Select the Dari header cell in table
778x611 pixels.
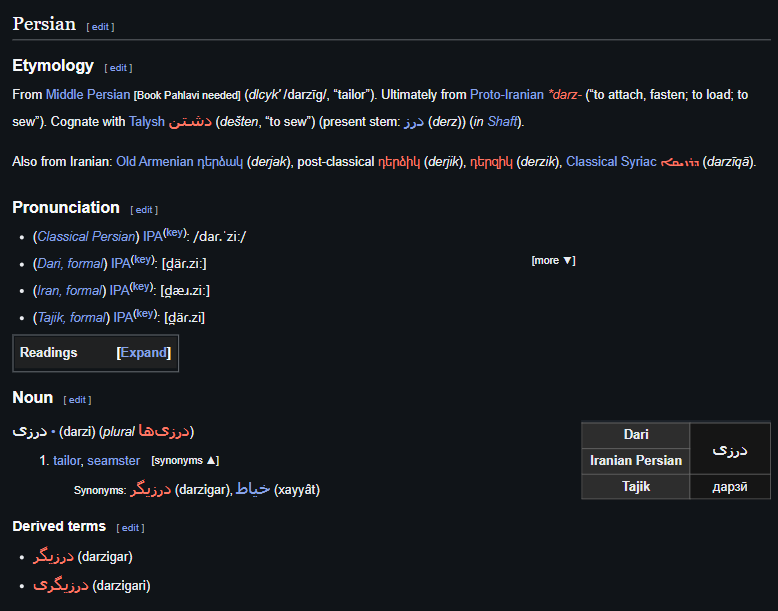pyautogui.click(x=636, y=435)
